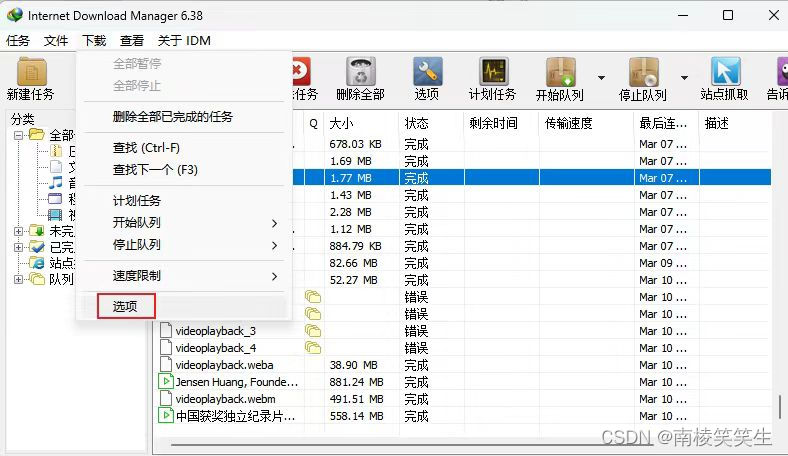Choose 查找下一个 (F3) menu entry
Image resolution: width=788 pixels, height=456 pixels.
[155, 170]
